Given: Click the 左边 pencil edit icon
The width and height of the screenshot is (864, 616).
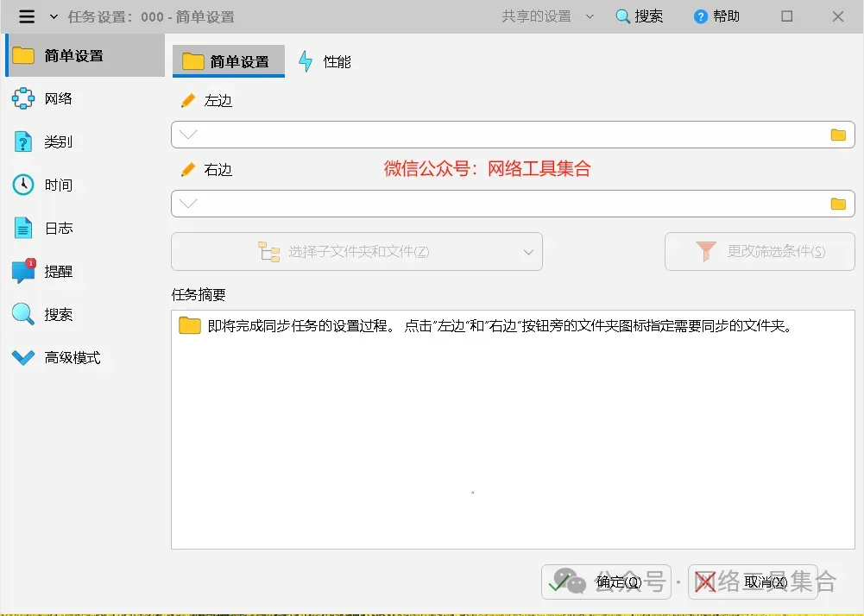Looking at the screenshot, I should 188,100.
